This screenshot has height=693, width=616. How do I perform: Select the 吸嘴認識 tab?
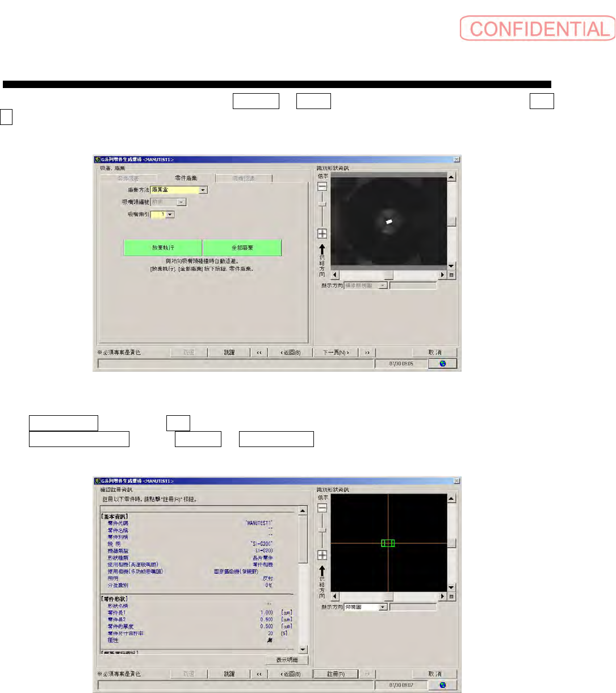[x=244, y=178]
